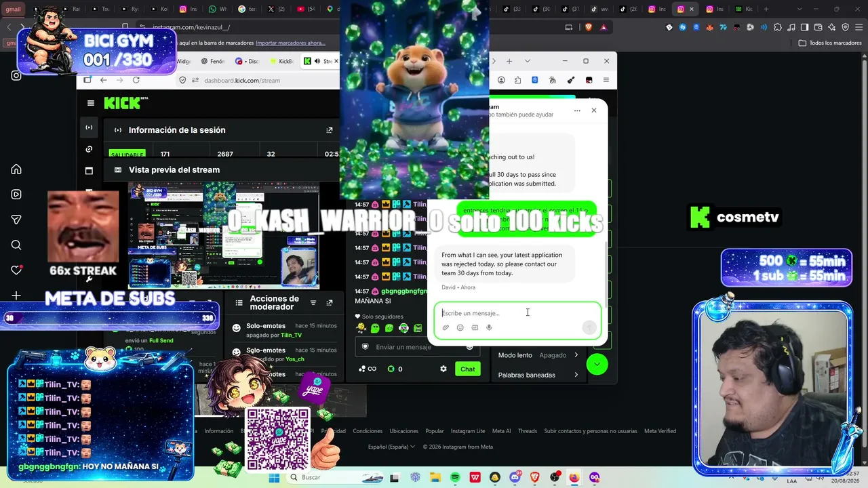
Task: Click the stream preview thumbnail
Action: tap(224, 236)
